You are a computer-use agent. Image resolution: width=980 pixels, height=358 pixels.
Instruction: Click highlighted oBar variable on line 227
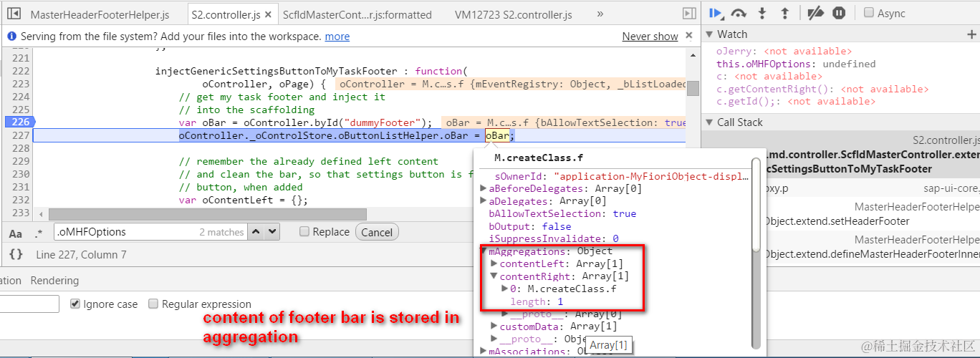pos(496,136)
